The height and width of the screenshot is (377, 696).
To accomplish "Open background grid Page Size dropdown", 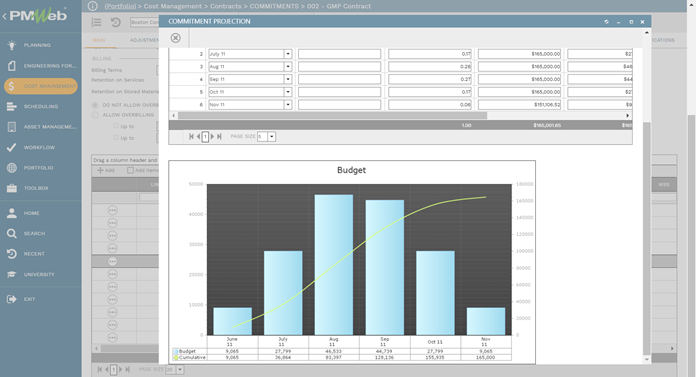I will (180, 369).
